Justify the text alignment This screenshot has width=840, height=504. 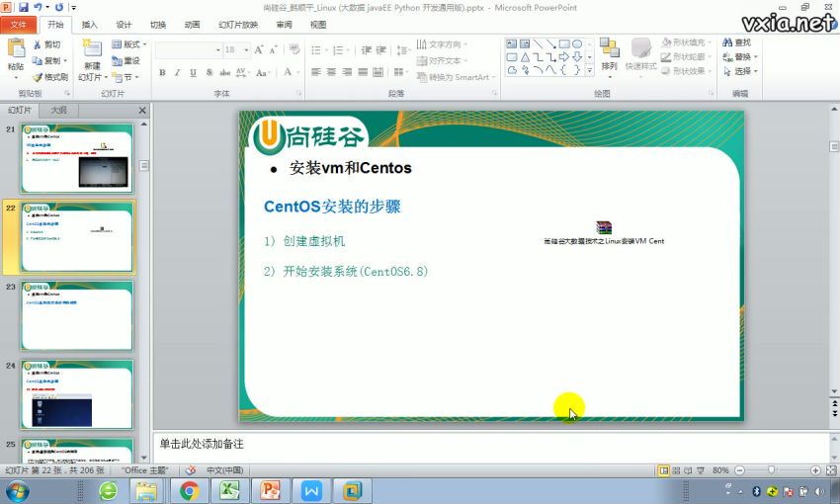tap(363, 72)
